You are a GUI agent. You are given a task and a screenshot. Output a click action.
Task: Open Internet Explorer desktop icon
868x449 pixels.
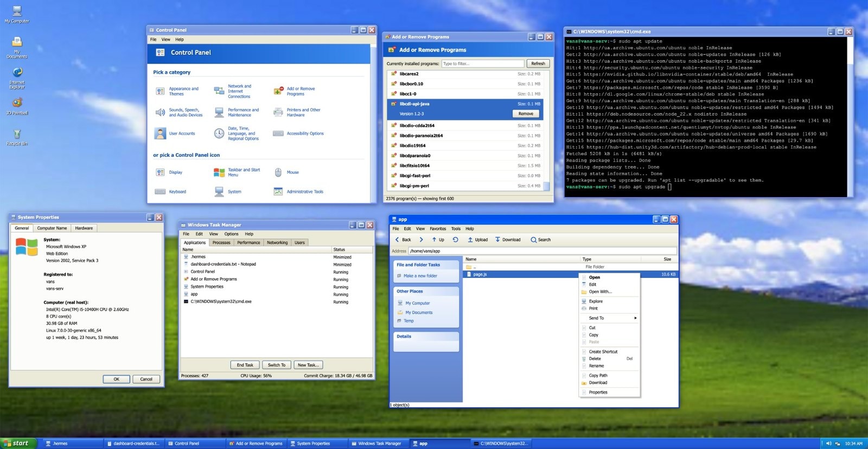[17, 72]
